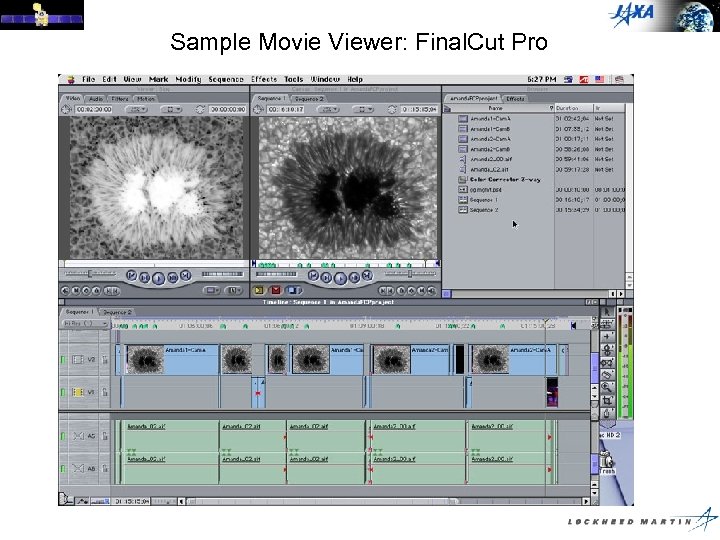Open the Tools menu
This screenshot has height=540, width=720.
(293, 79)
